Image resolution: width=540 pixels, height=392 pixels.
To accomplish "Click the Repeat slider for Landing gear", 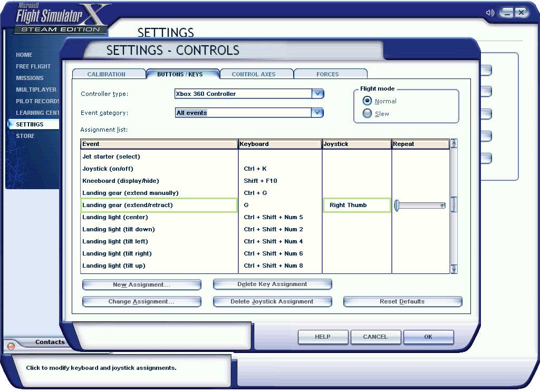I will [x=420, y=205].
